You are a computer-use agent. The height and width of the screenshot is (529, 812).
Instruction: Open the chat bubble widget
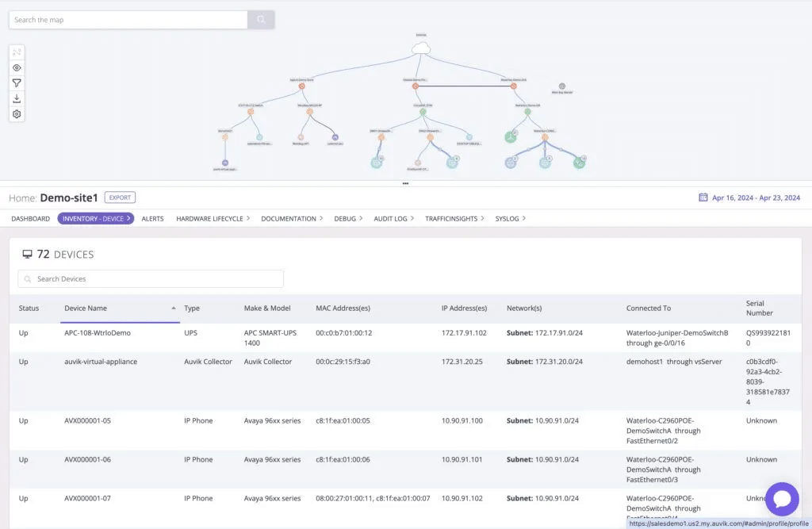[x=782, y=499]
